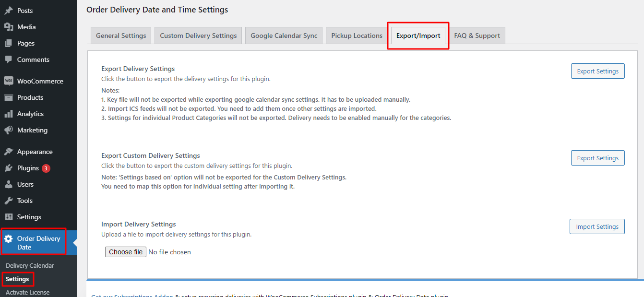Open the Google Calendar Sync tab
This screenshot has width=644, height=297.
click(x=283, y=35)
